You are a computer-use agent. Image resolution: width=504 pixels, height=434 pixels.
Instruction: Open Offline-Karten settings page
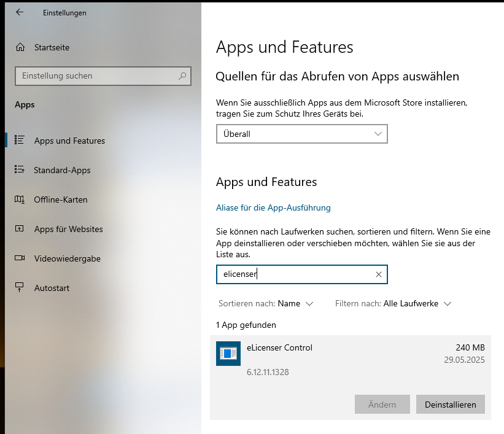pos(103,200)
